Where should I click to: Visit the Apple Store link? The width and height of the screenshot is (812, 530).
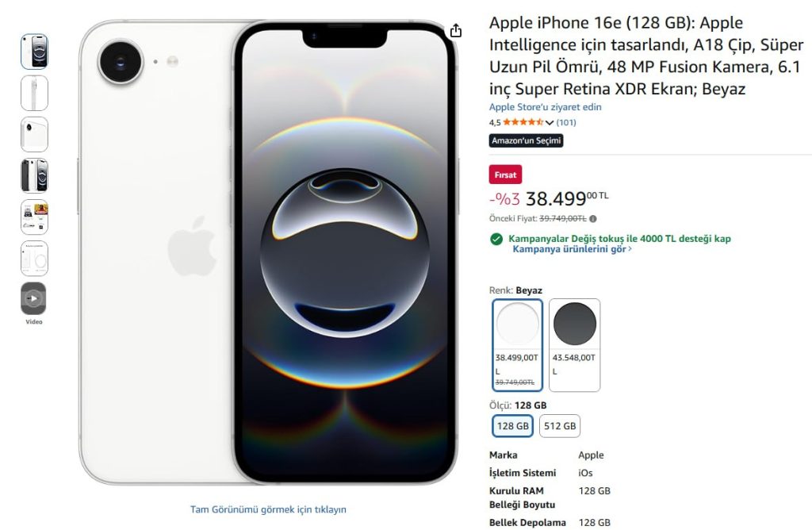[545, 107]
